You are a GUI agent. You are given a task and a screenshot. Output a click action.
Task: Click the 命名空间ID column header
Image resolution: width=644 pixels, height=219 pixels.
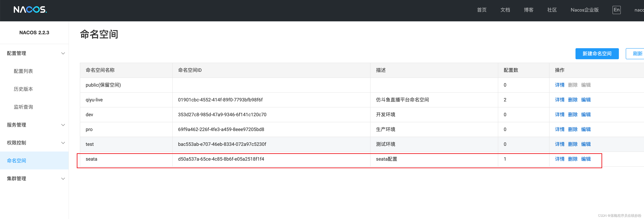(x=271, y=70)
